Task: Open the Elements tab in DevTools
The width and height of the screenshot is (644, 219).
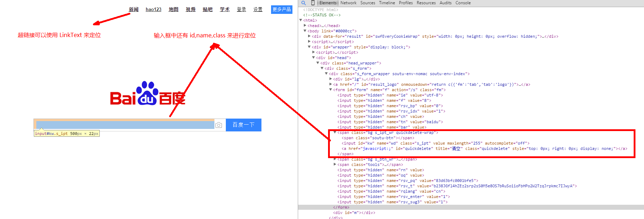Action: click(x=328, y=3)
